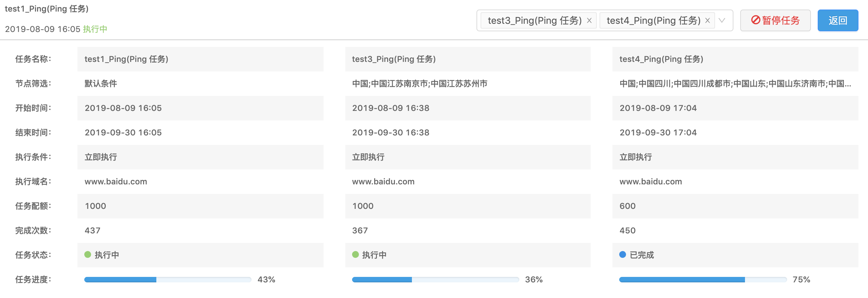Click test4_Ping truncated node filter text
868x298 pixels.
tap(735, 84)
